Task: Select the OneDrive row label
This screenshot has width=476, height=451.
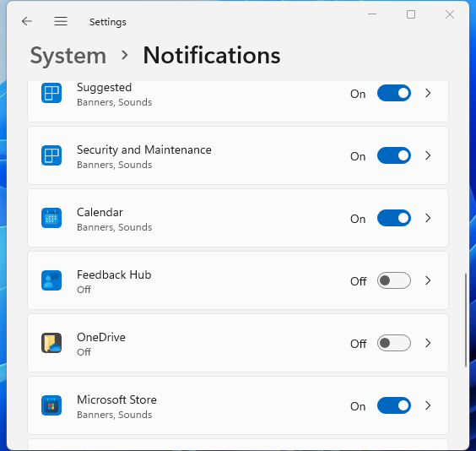Action: 101,337
